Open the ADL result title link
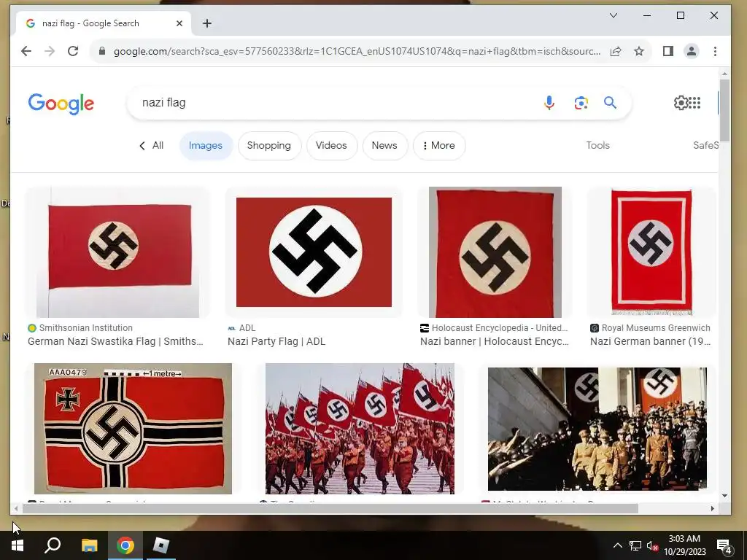This screenshot has height=560, width=747. tap(276, 341)
